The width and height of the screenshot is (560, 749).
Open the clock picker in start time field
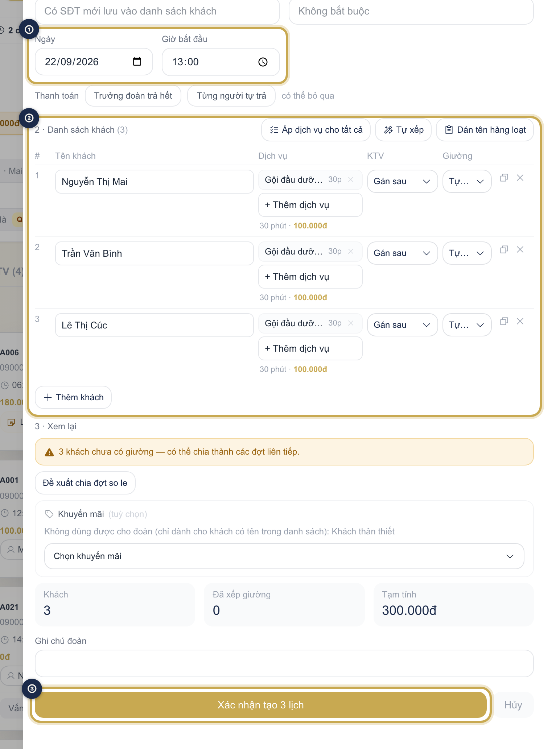(x=263, y=62)
